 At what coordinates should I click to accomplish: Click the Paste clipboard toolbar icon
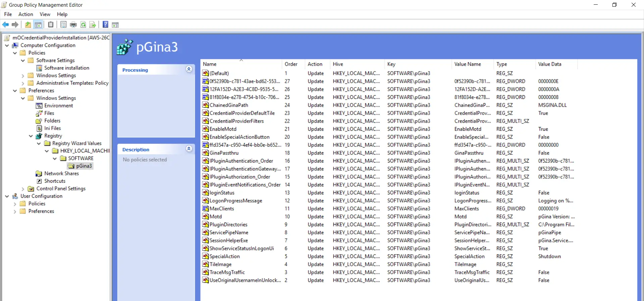tap(51, 24)
